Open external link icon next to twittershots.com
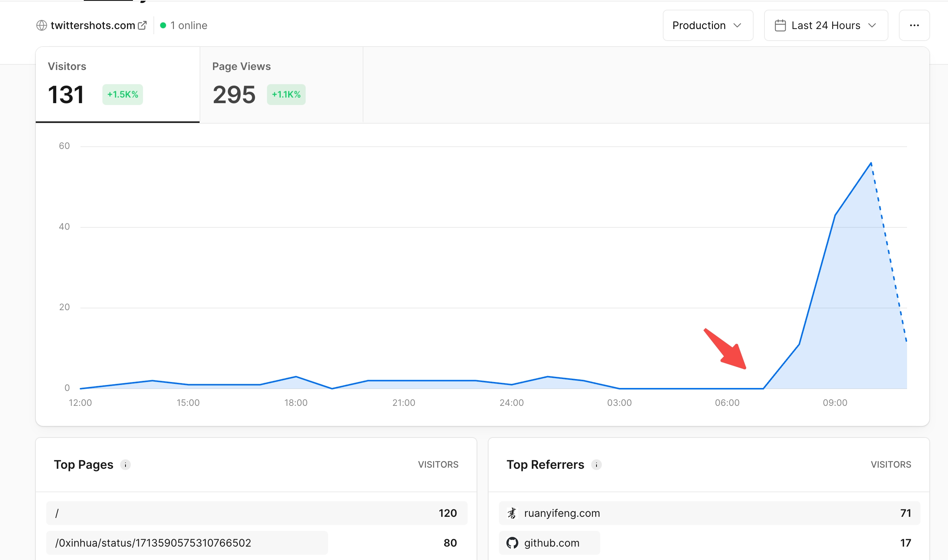This screenshot has width=948, height=560. [142, 25]
